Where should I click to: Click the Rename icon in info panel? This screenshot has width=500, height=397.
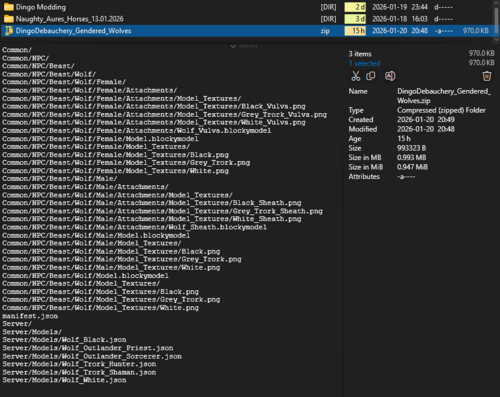click(x=390, y=76)
